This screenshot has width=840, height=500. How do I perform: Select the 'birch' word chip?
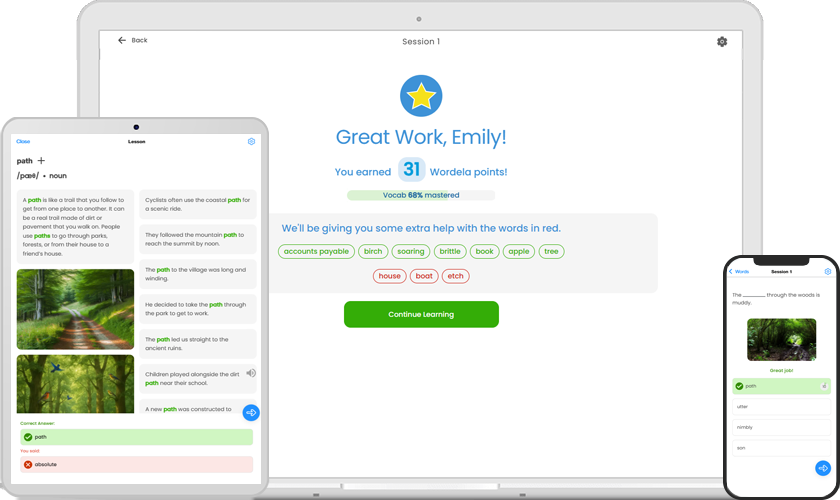point(373,251)
